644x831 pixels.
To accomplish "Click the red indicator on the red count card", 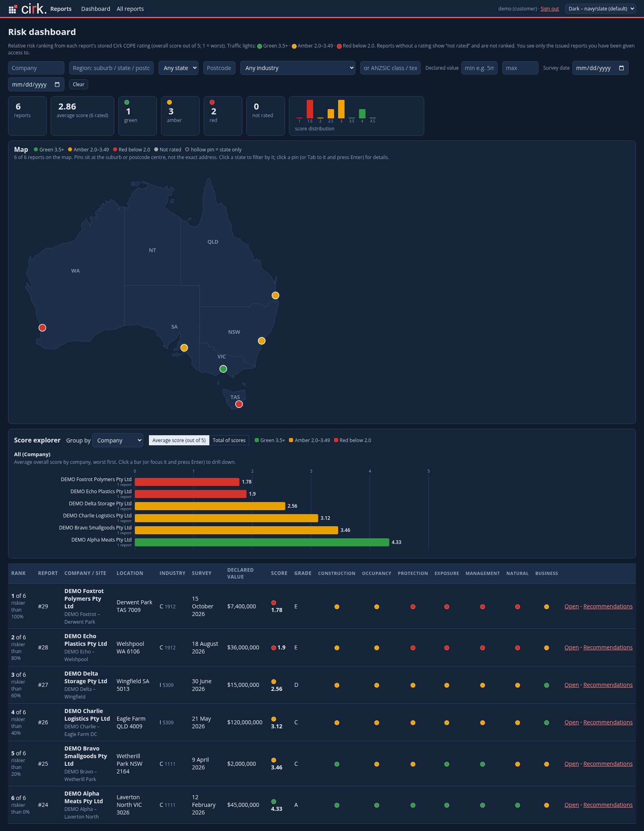I will tap(212, 102).
